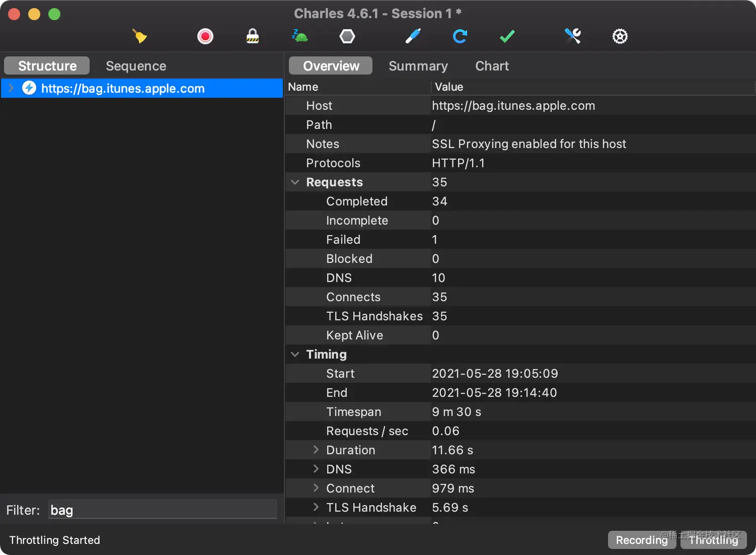This screenshot has width=756, height=555.
Task: Open the Summary tab
Action: pos(418,66)
